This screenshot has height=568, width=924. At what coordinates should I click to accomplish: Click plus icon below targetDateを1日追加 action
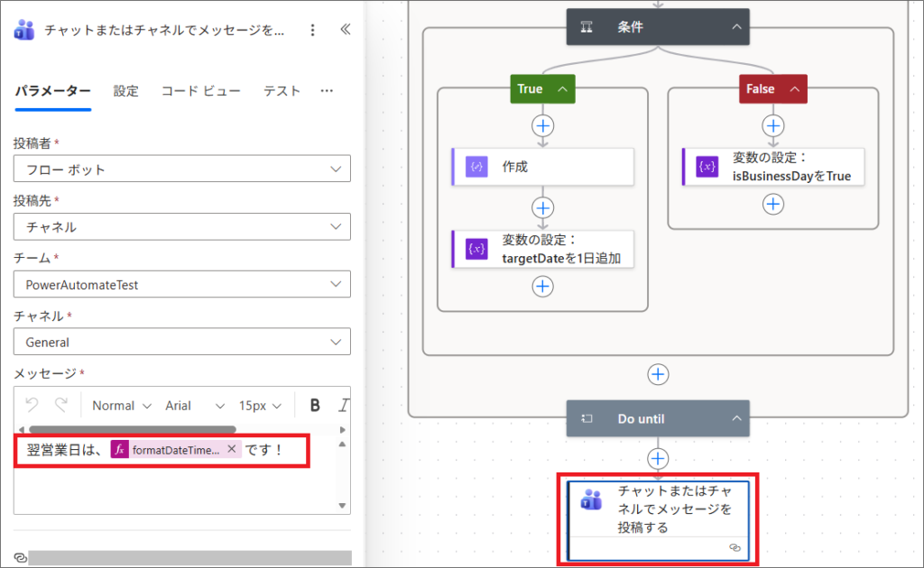click(542, 286)
